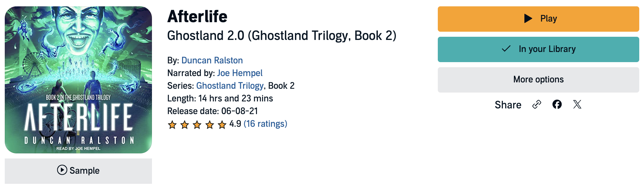The height and width of the screenshot is (187, 644).
Task: Click the copy link share icon
Action: 536,104
